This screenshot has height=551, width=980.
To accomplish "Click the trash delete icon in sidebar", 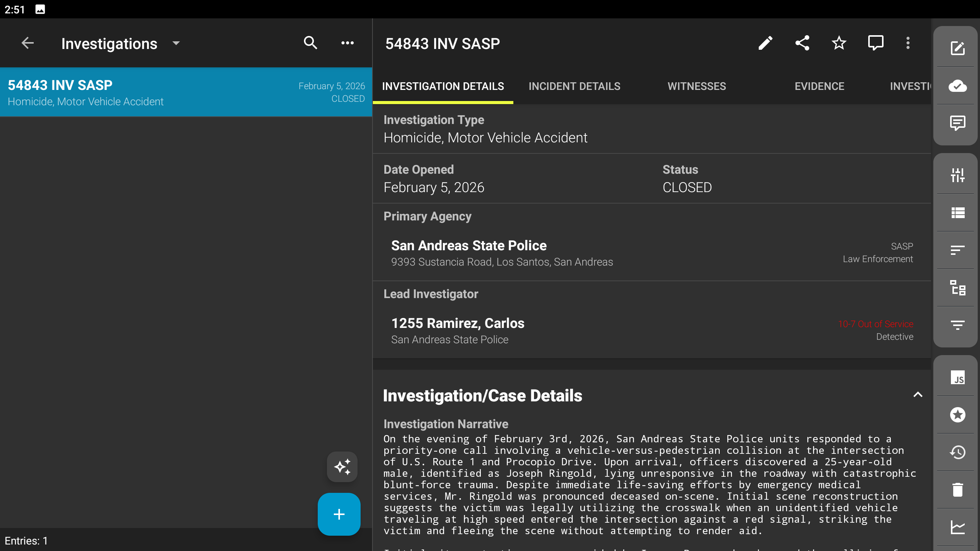I will 957,490.
